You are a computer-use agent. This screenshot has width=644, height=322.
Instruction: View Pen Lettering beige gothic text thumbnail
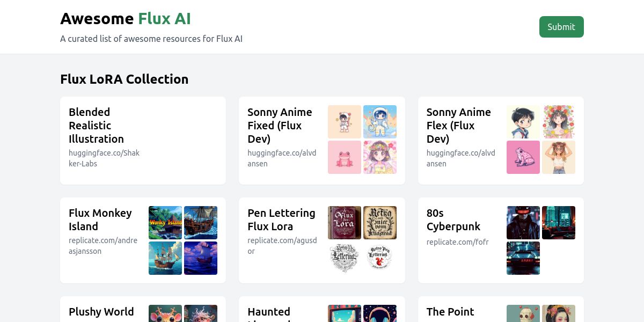pyautogui.click(x=380, y=223)
